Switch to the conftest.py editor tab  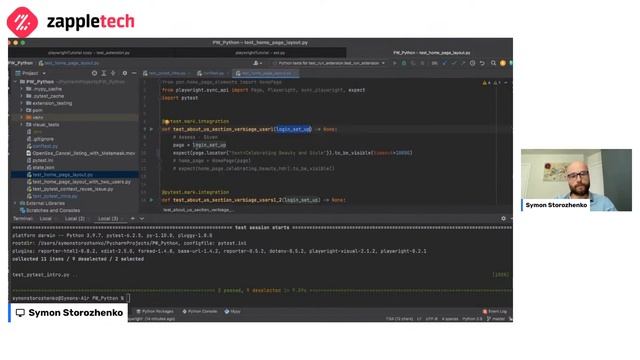tap(213, 73)
